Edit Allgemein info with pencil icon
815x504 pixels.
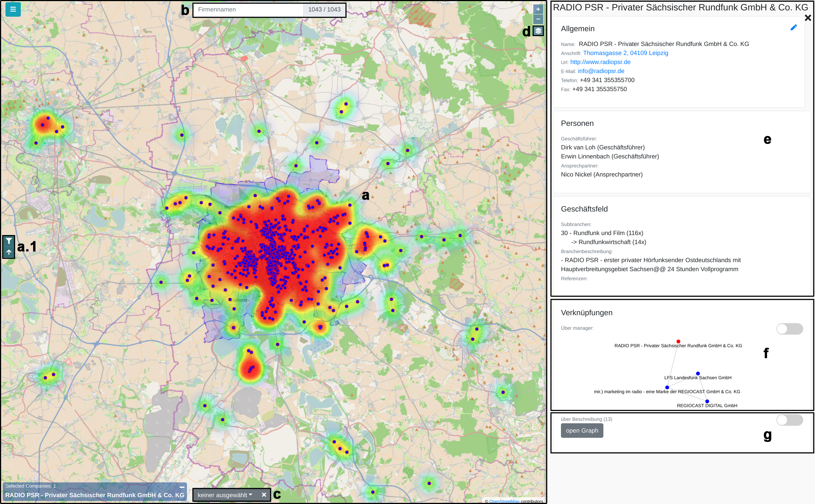click(x=793, y=28)
